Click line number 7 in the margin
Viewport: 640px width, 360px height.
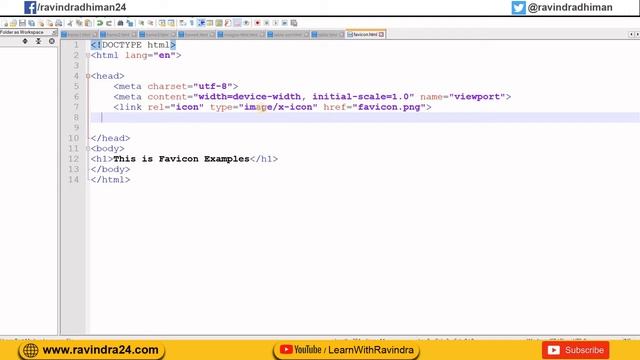tap(76, 107)
